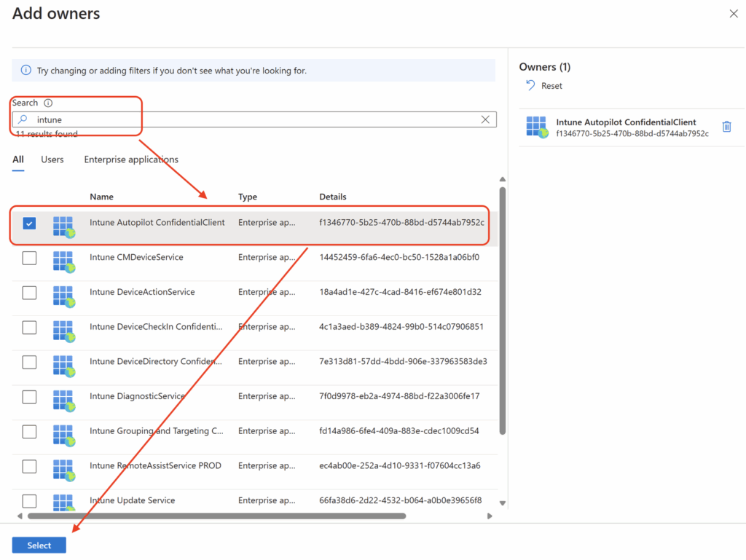Check the Intune DeviceActionService checkbox
Screen dimensions: 746x560
(29, 292)
